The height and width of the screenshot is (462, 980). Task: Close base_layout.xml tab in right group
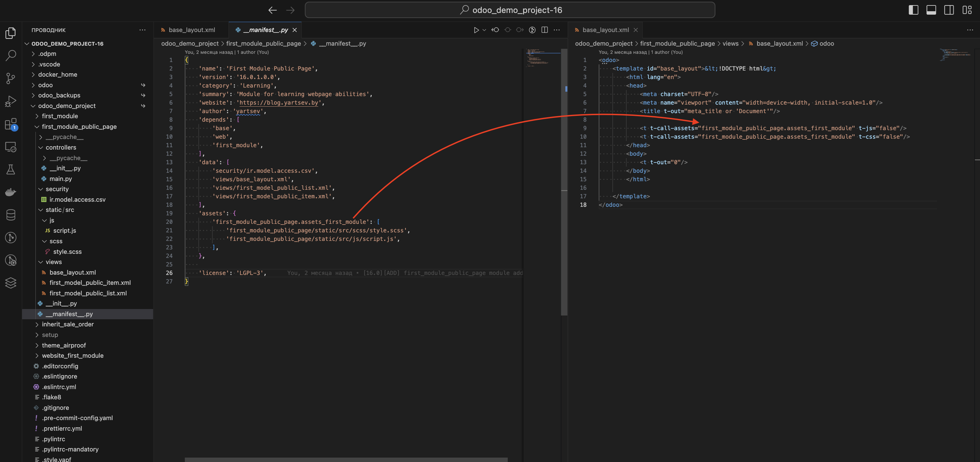pos(635,30)
